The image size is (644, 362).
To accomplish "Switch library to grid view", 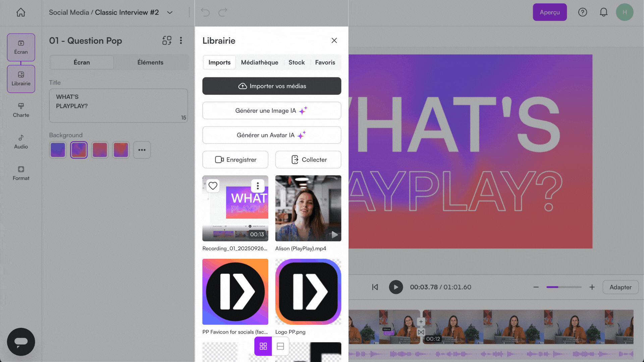I will coord(263,346).
